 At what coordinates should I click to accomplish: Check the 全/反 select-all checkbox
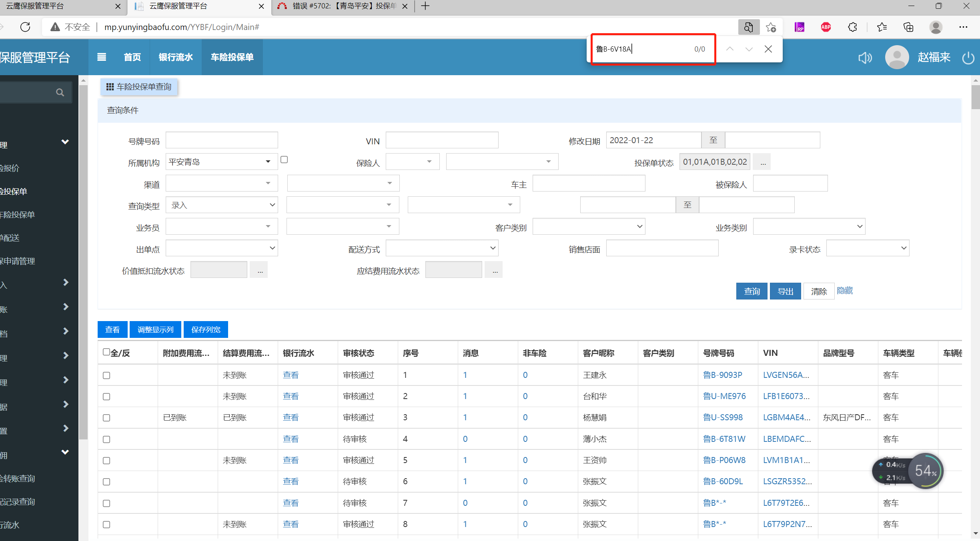click(106, 352)
